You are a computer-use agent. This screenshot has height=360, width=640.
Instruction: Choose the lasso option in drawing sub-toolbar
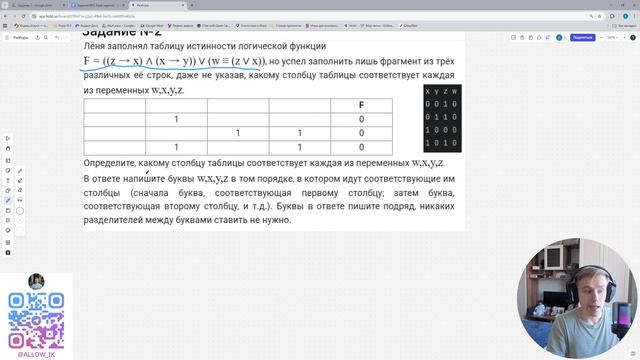click(20, 200)
